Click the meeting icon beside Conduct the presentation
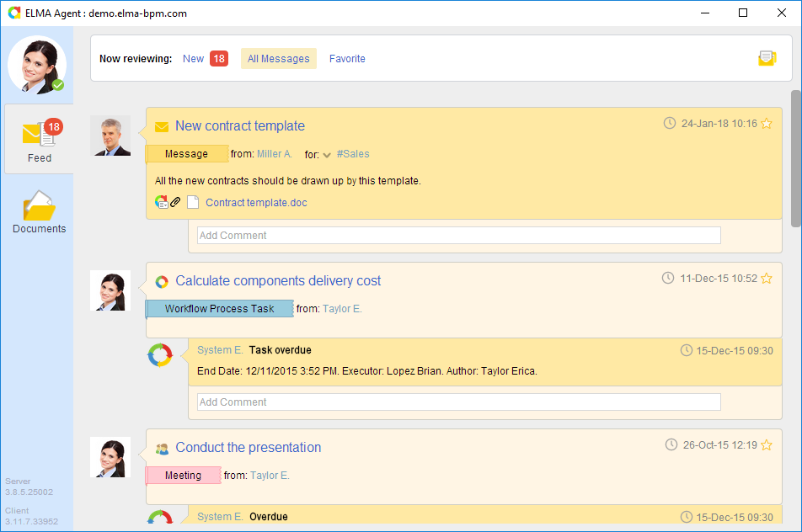 162,449
